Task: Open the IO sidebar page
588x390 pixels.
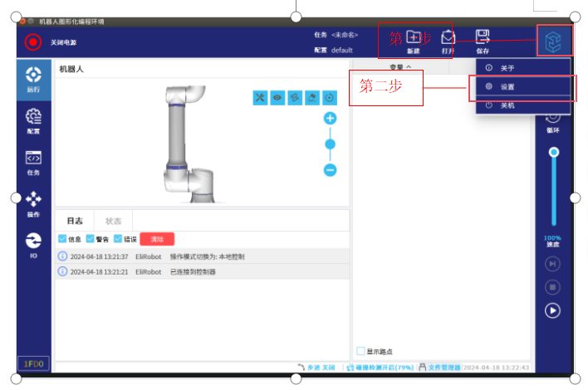Action: (x=34, y=243)
